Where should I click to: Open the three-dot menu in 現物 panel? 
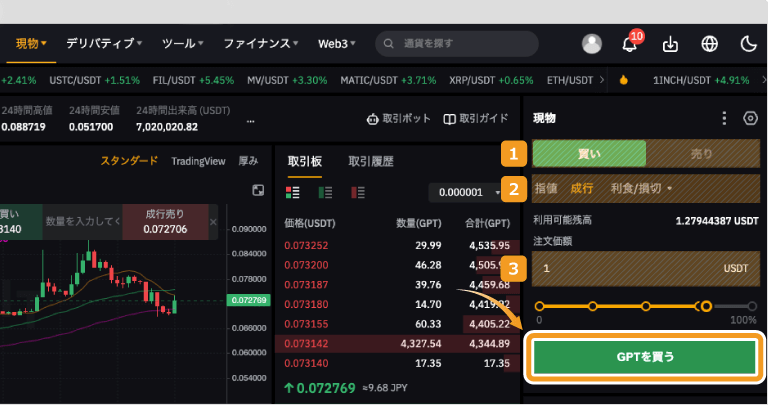click(724, 118)
